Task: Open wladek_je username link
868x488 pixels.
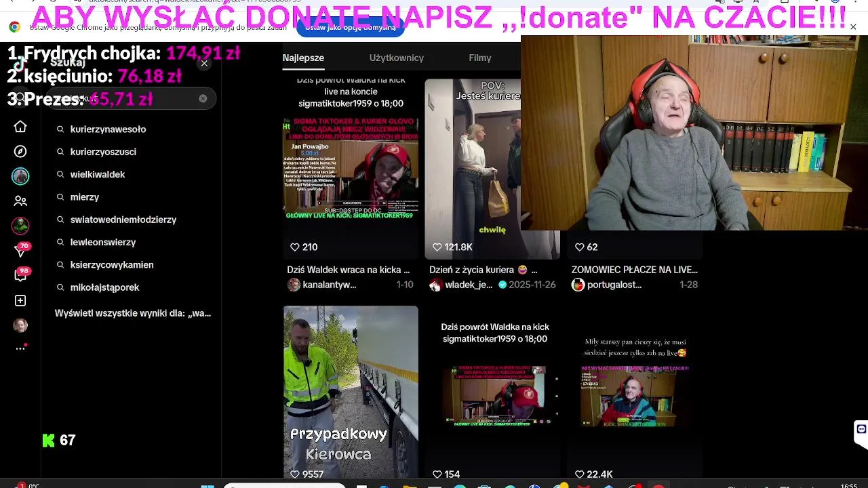Action: (469, 285)
